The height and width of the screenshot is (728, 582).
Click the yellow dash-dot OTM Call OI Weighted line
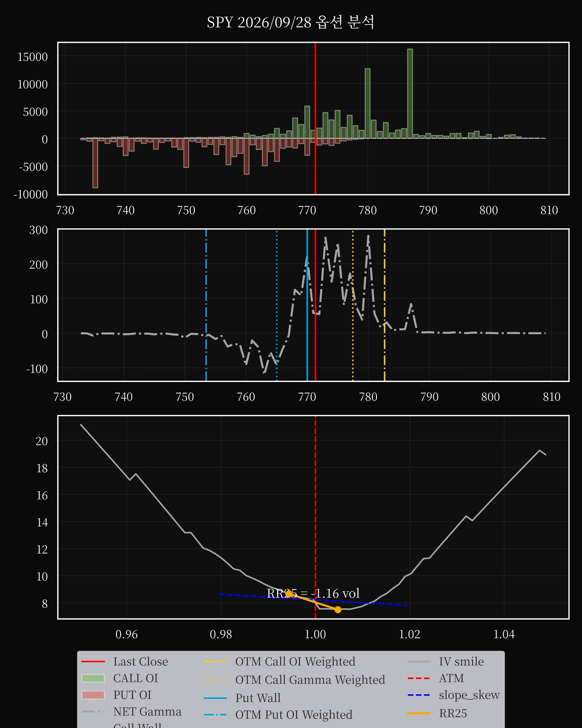point(385,305)
